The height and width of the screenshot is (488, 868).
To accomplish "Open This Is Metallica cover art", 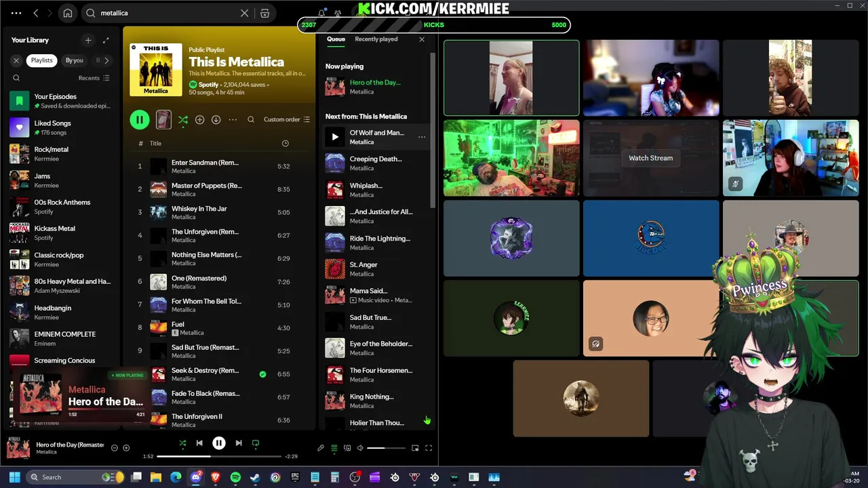I will pyautogui.click(x=156, y=70).
